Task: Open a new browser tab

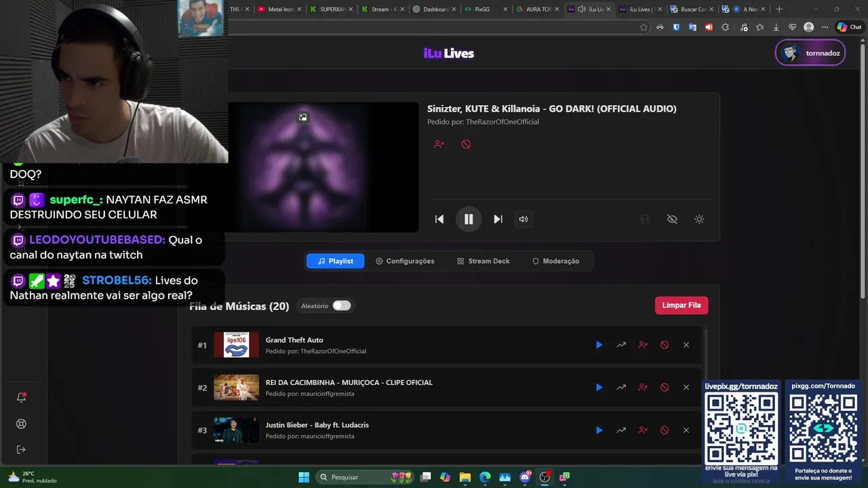Action: [779, 9]
